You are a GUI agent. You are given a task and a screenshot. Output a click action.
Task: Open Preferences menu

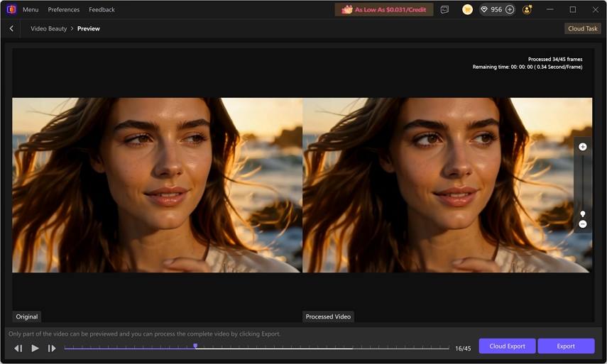(x=63, y=10)
